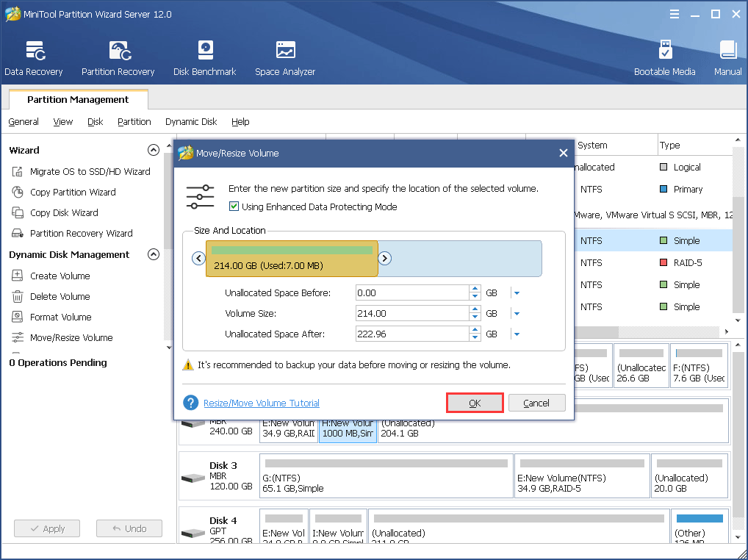Click the right arrow handle on the partition bar
The image size is (748, 560).
(x=384, y=258)
